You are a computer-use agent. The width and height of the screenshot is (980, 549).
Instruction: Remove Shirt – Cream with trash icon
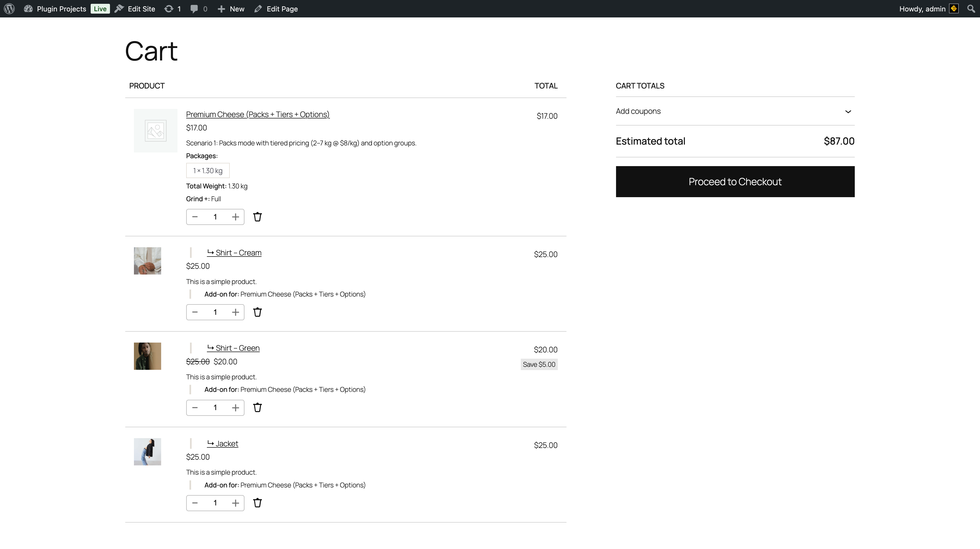(257, 312)
